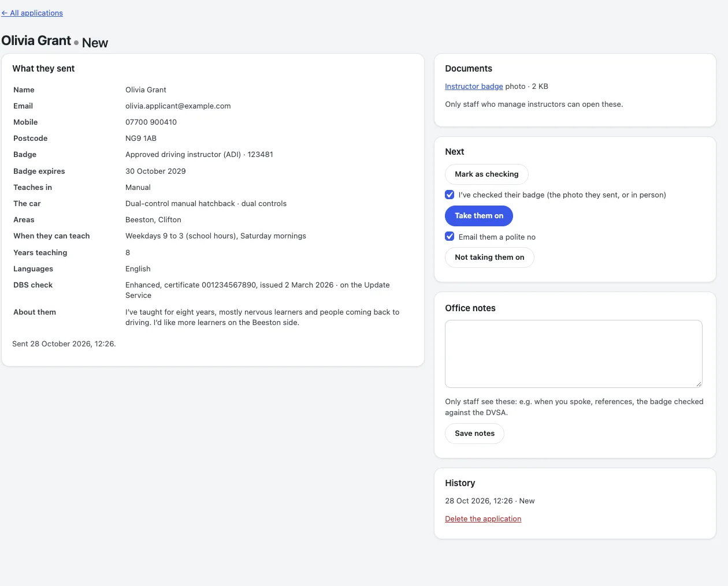The width and height of the screenshot is (728, 586).
Task: Click the Olivia Grant page heading
Action: 36,40
